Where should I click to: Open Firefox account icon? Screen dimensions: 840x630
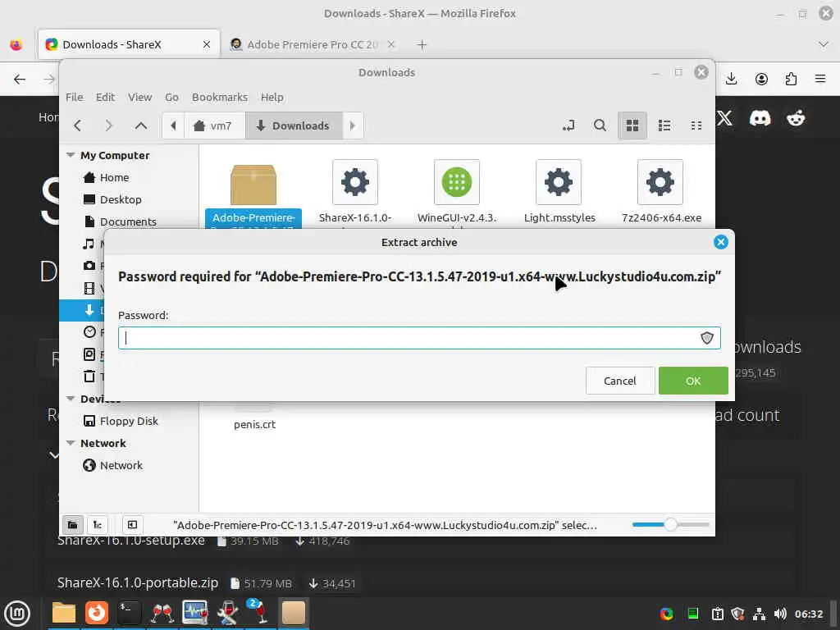[761, 80]
